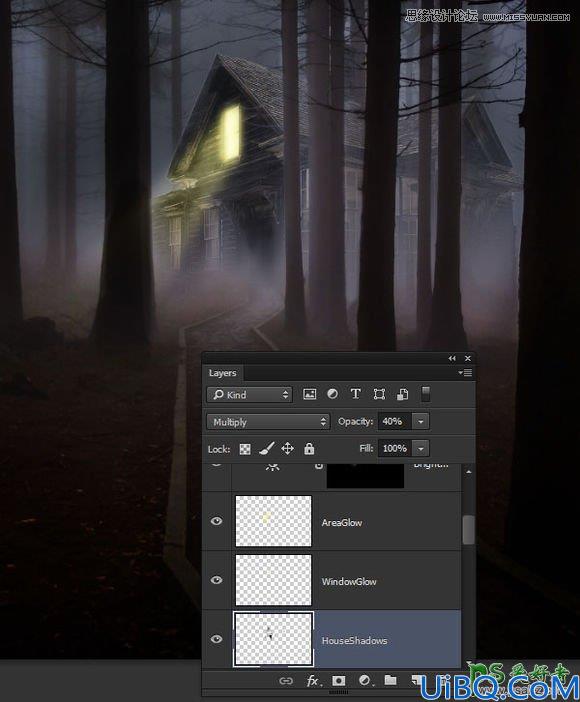Select the AreaGlow layer thumbnail
Screen dimensions: 580x702
coord(273,521)
